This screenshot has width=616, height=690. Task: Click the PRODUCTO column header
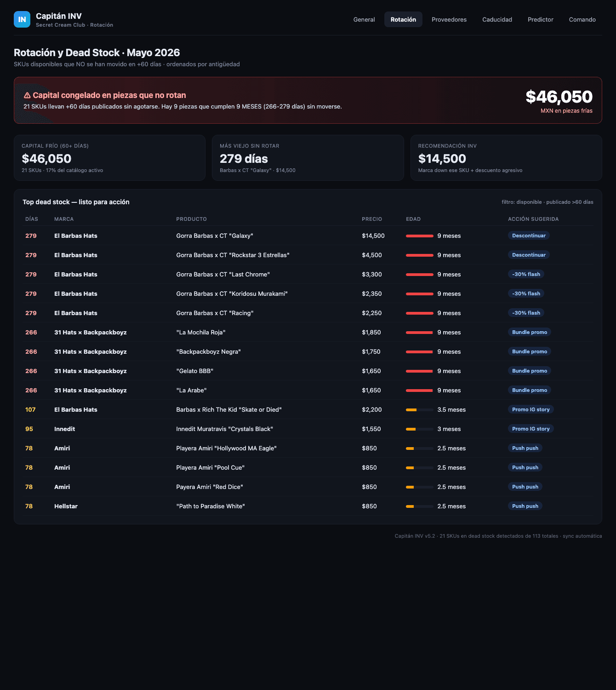coord(191,219)
